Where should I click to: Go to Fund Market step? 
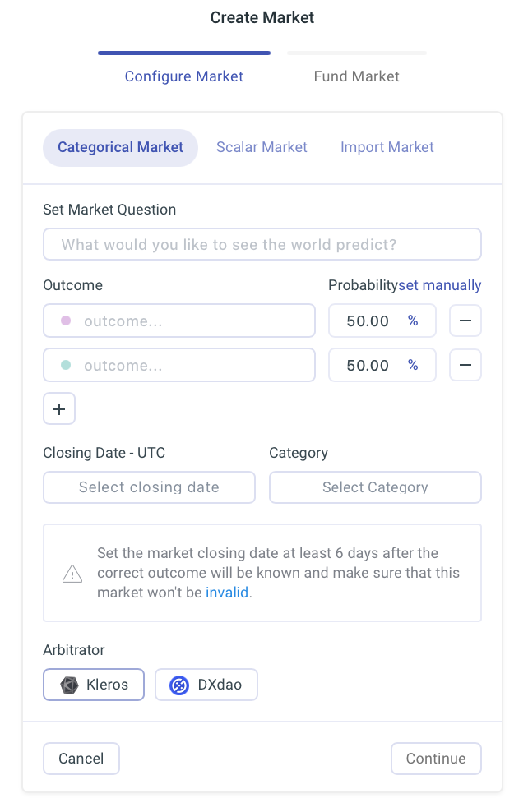tap(356, 76)
